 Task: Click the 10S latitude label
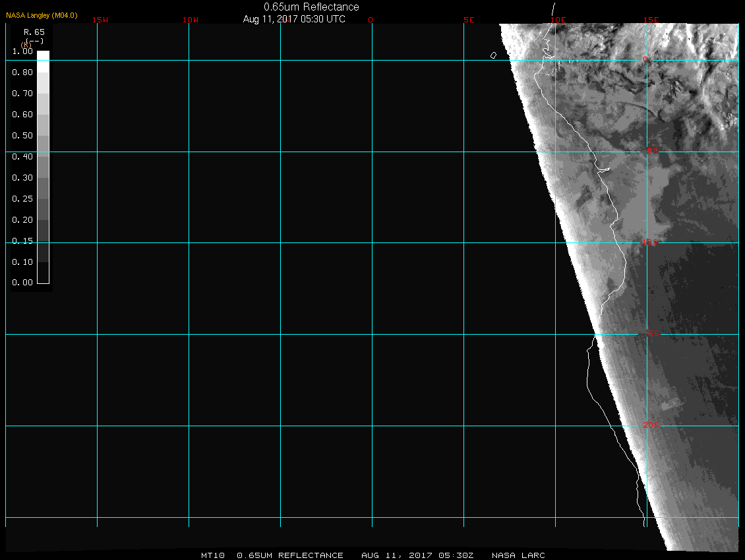pyautogui.click(x=651, y=243)
